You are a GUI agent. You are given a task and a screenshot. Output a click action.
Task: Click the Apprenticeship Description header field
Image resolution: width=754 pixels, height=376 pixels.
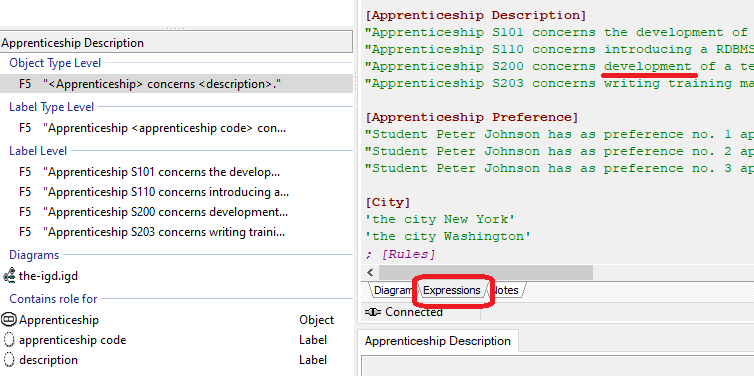pyautogui.click(x=176, y=42)
